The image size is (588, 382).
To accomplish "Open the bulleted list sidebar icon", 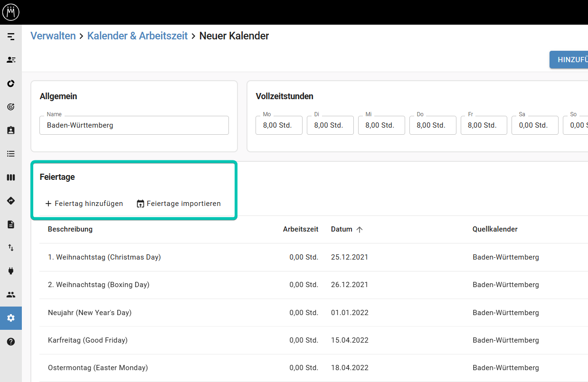I will (x=11, y=154).
